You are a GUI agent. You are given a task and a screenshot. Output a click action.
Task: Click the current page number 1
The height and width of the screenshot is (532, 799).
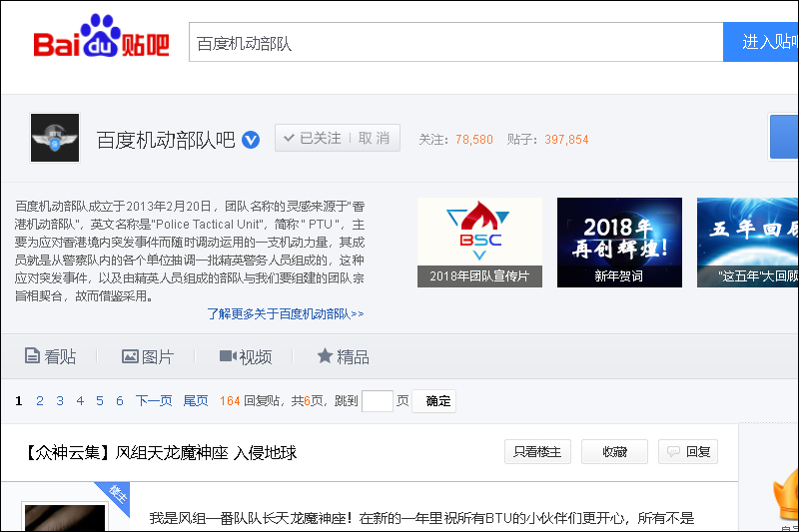(x=19, y=401)
